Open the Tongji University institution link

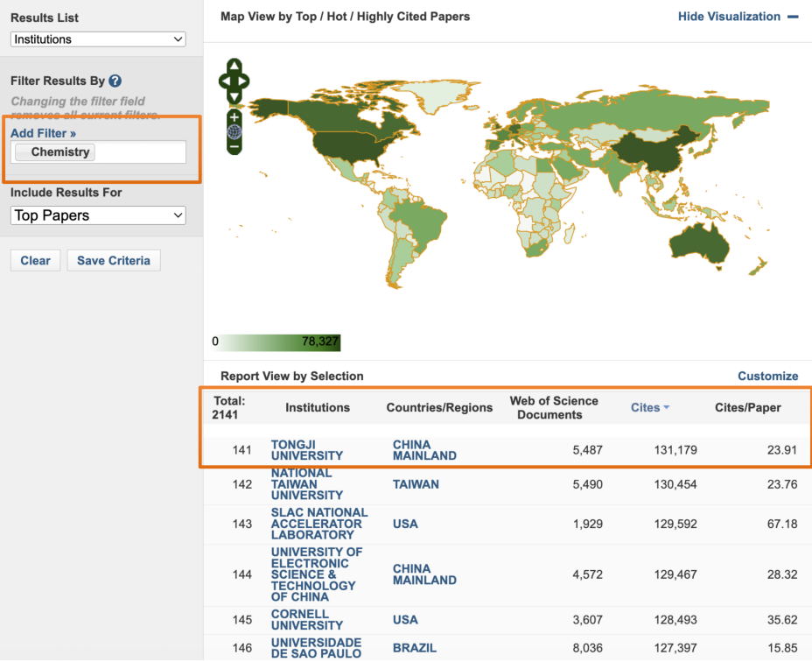306,450
